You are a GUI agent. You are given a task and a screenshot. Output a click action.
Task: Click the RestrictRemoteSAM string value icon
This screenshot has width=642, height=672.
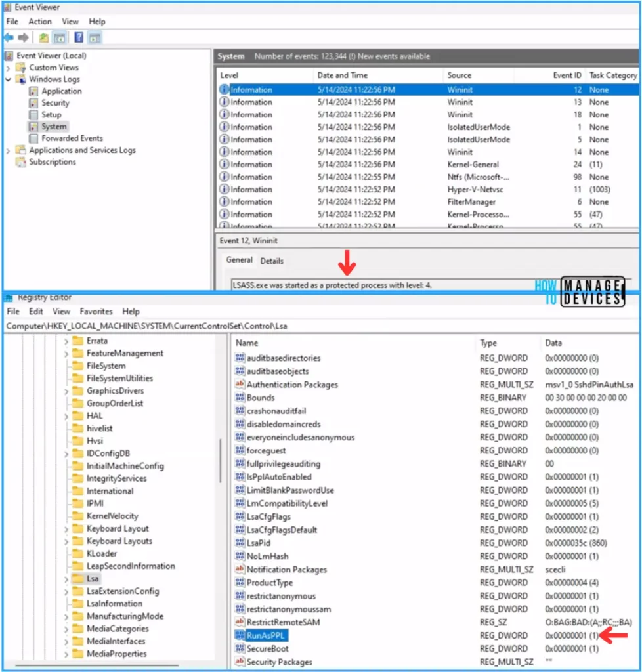(x=240, y=622)
